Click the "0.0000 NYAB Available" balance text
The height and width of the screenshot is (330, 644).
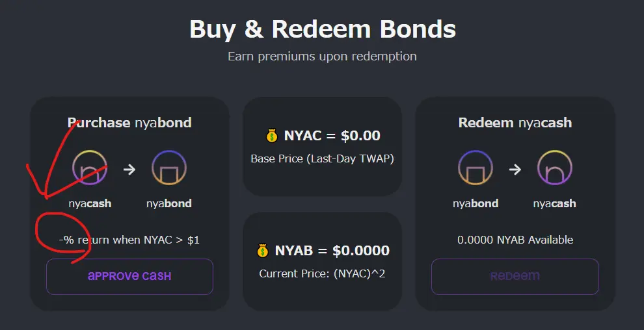(515, 240)
